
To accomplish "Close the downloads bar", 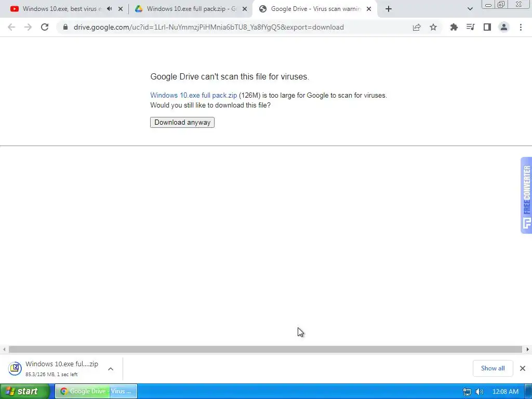I will point(523,368).
